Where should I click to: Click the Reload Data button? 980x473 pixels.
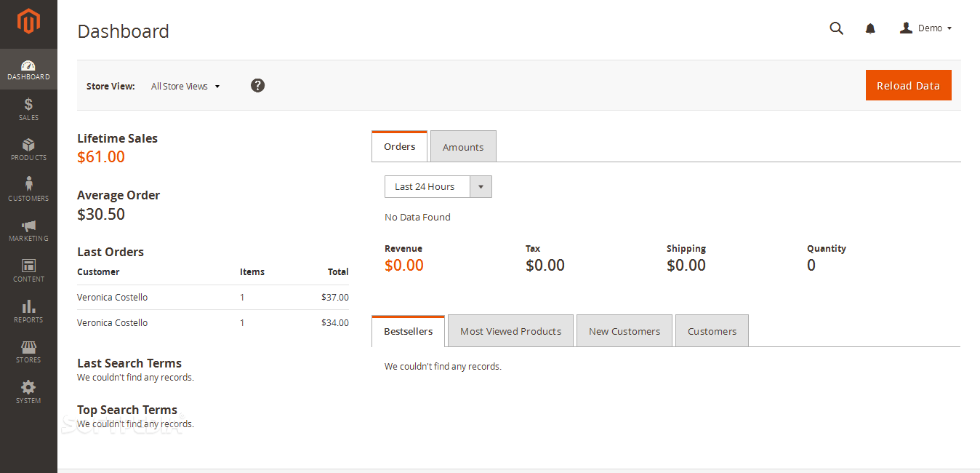click(908, 85)
